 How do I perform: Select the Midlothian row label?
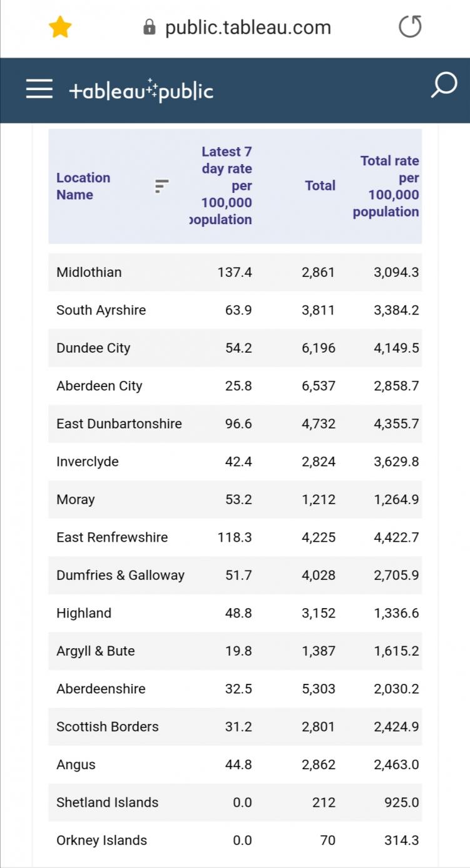[89, 272]
